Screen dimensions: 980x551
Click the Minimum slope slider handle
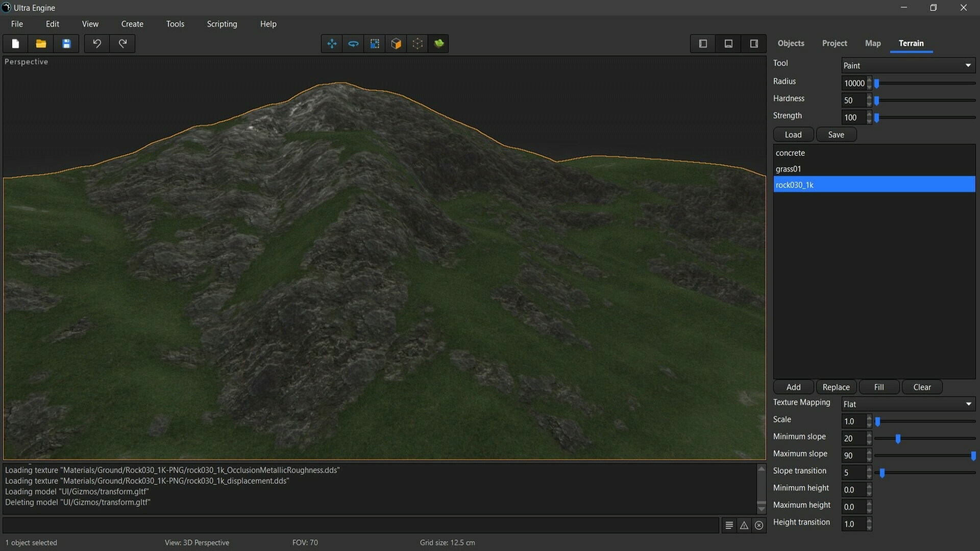[x=898, y=439]
